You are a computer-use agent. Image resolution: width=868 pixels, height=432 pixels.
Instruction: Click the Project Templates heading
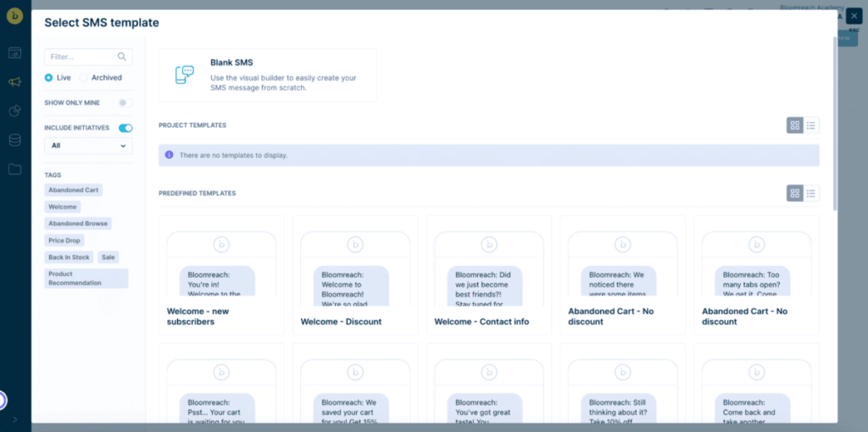(192, 125)
